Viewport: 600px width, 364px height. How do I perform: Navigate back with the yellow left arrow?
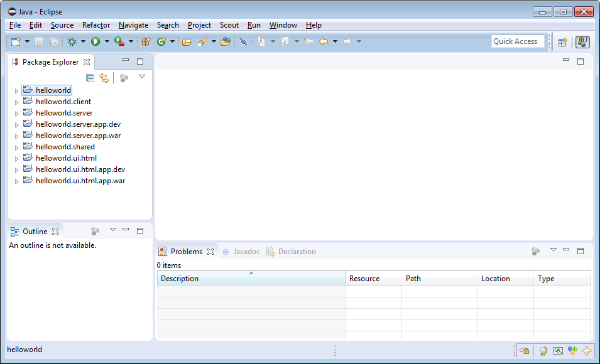point(324,41)
